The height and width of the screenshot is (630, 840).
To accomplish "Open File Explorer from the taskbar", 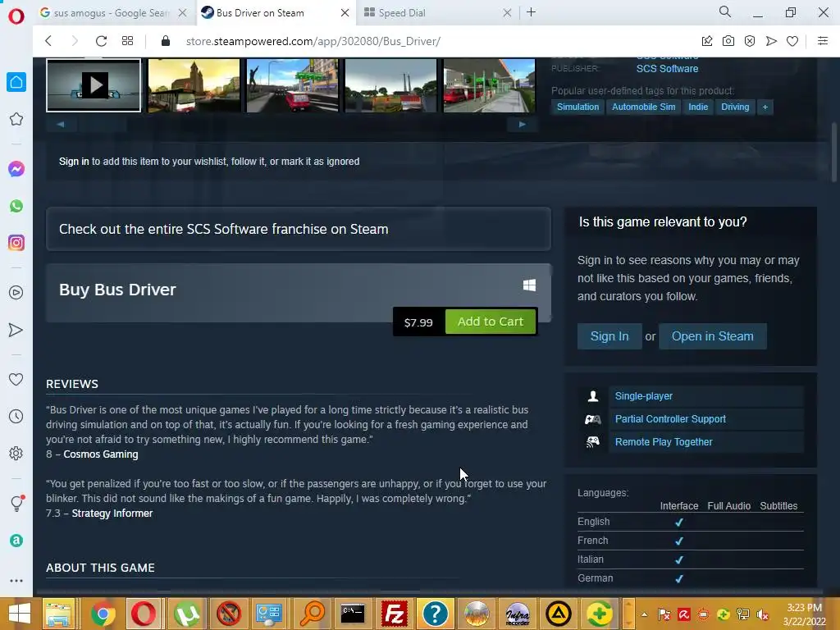I will (x=59, y=614).
